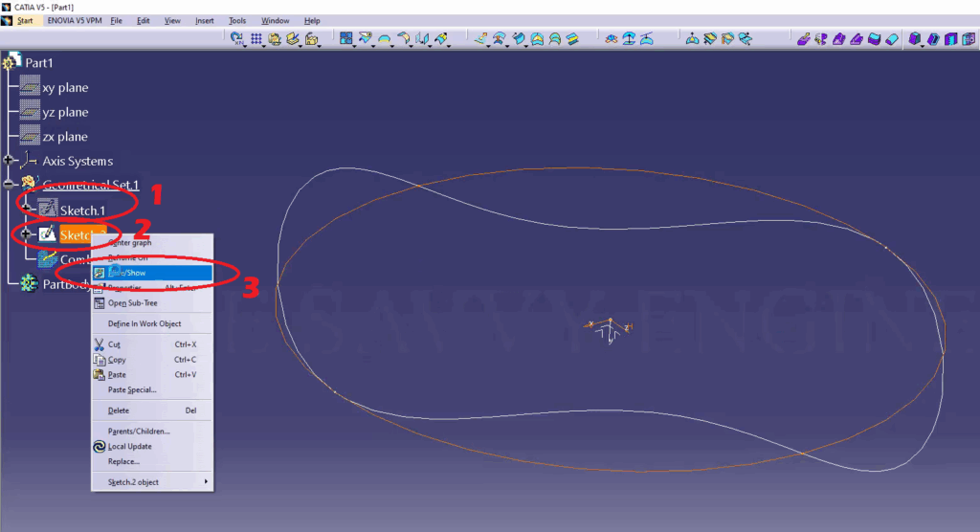Expand the Sketch.2 tree node
The image size is (980, 532).
[x=26, y=233]
